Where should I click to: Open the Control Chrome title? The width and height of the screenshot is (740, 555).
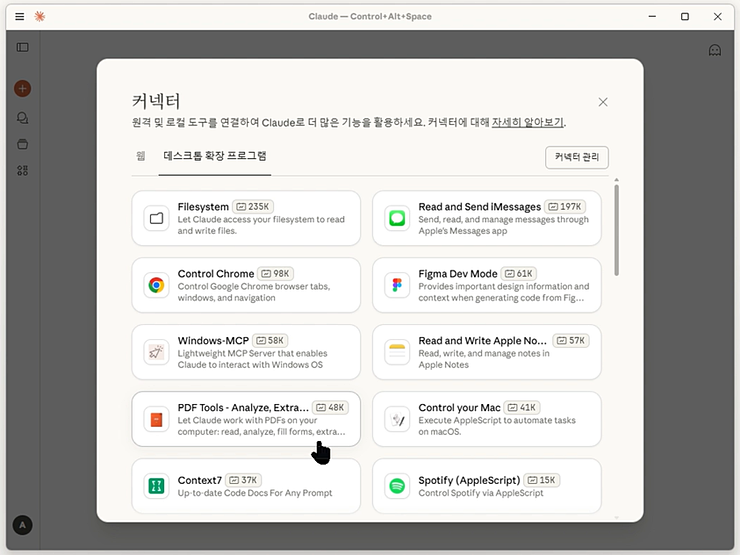[x=216, y=274]
